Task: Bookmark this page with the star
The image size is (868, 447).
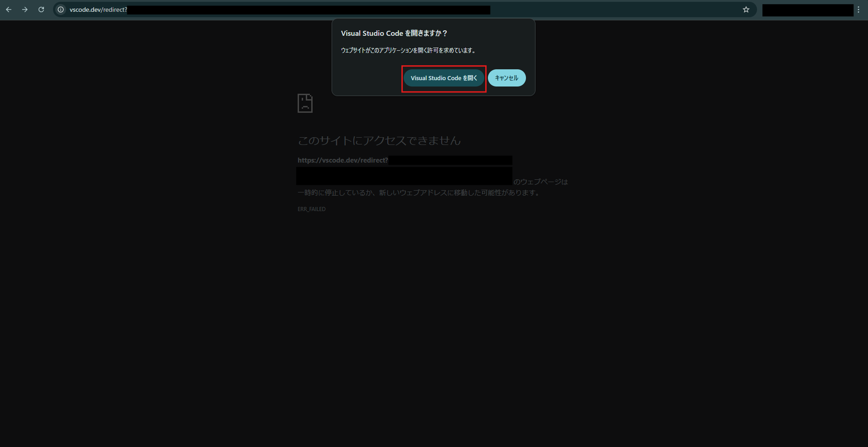Action: [746, 10]
